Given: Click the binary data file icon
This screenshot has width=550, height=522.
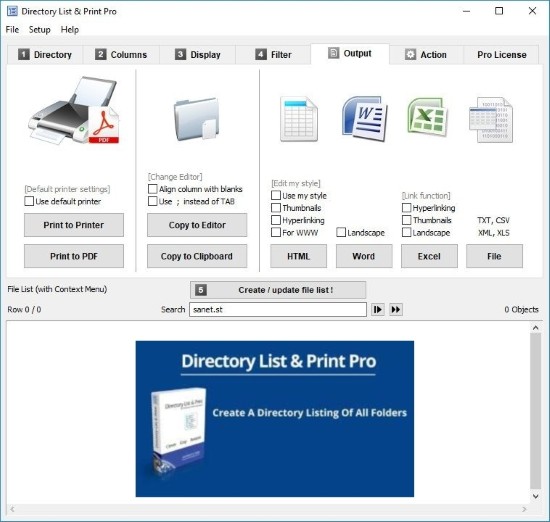Looking at the screenshot, I should click(491, 120).
